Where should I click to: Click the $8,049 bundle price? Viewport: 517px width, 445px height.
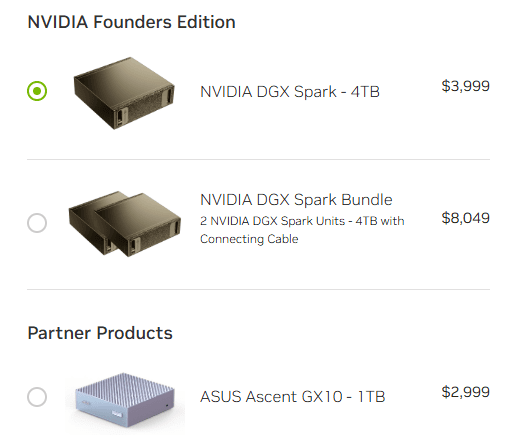point(465,218)
